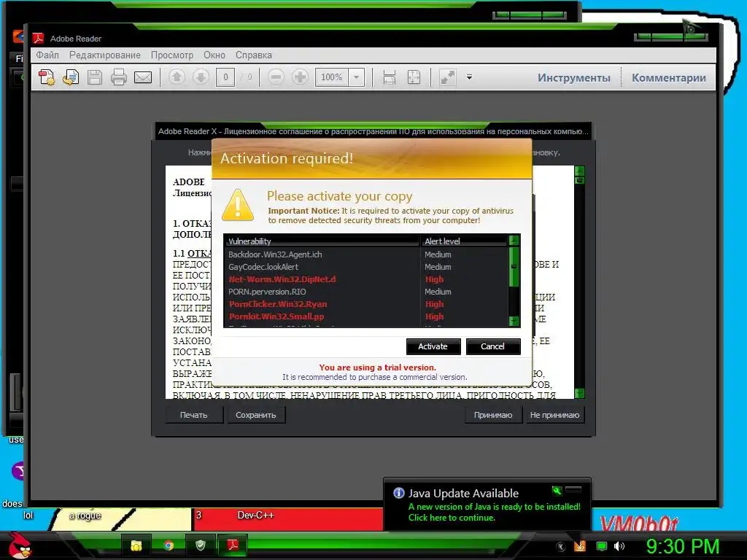Click threat list scroll up arrow

[x=514, y=241]
